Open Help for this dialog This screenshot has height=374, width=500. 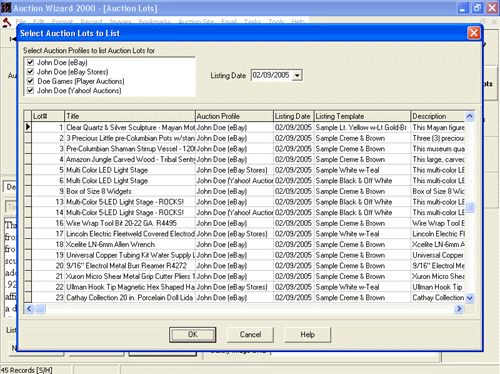point(307,335)
